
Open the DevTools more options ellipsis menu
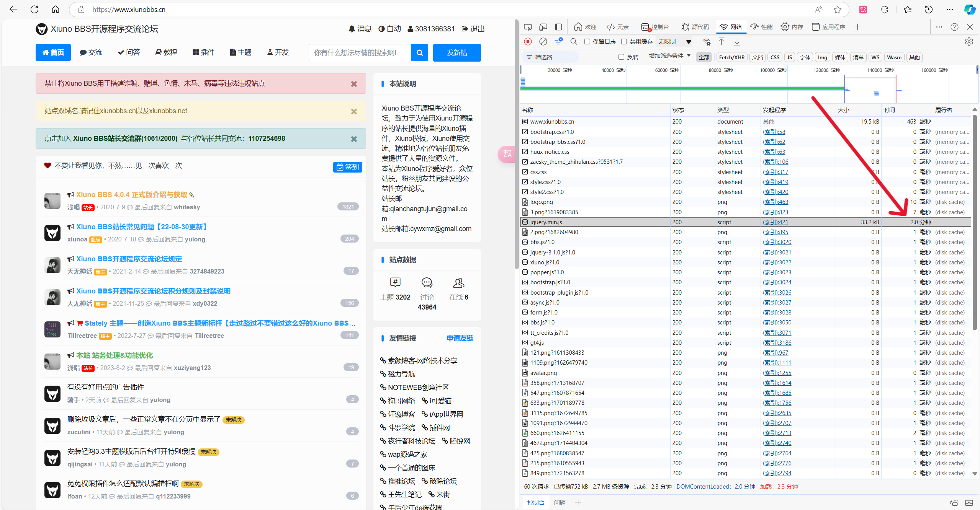(x=939, y=27)
